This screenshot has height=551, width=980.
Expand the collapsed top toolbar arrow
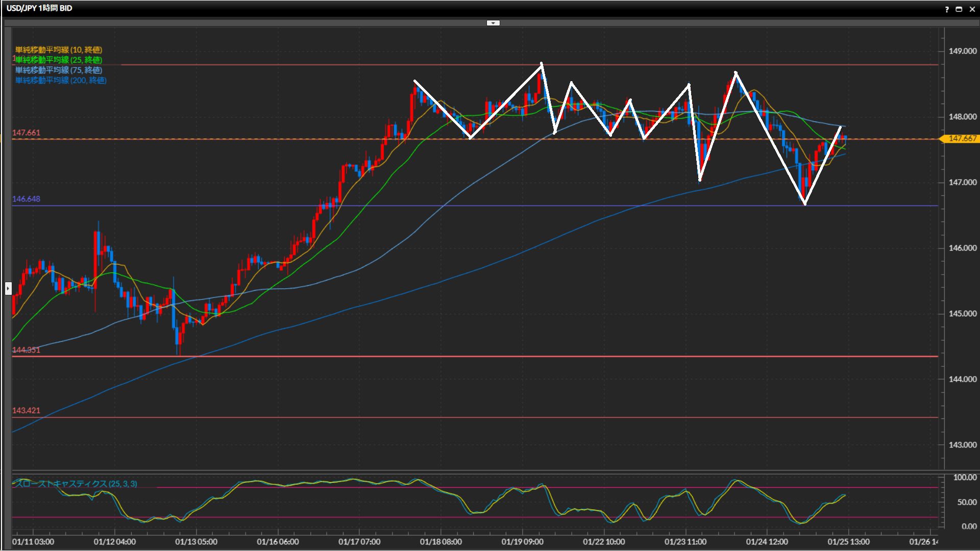point(493,23)
